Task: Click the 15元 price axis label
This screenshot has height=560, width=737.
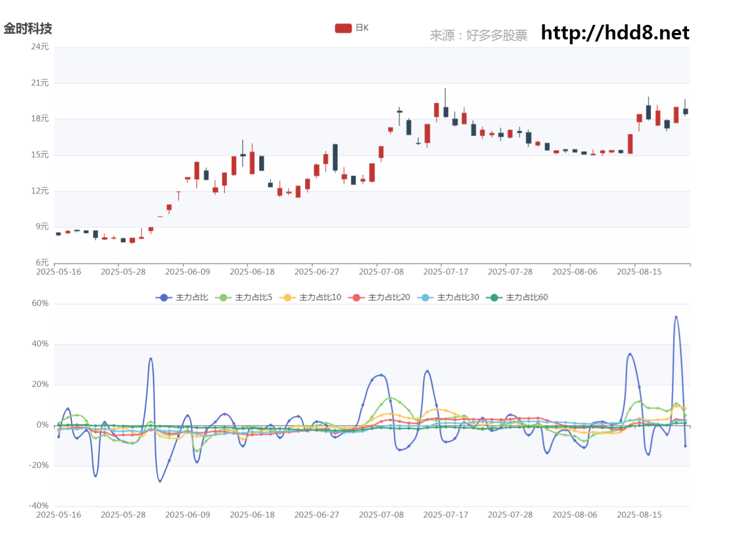Action: [x=40, y=155]
